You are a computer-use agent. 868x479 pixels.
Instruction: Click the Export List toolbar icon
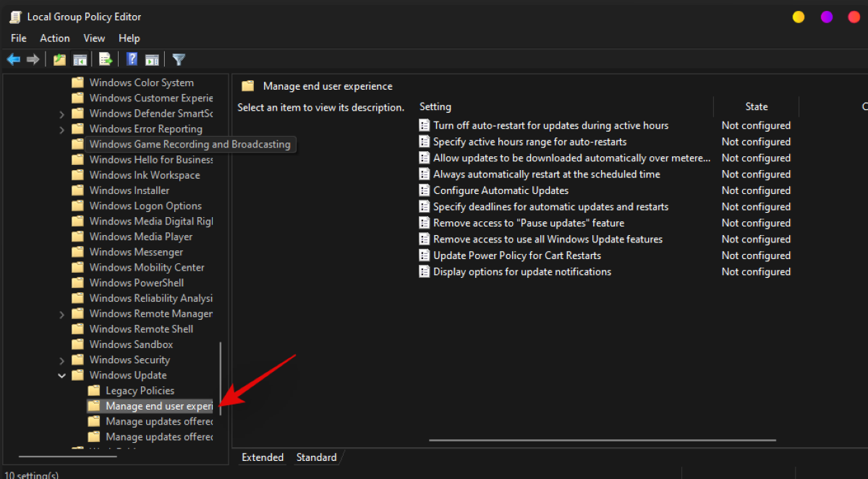click(106, 59)
